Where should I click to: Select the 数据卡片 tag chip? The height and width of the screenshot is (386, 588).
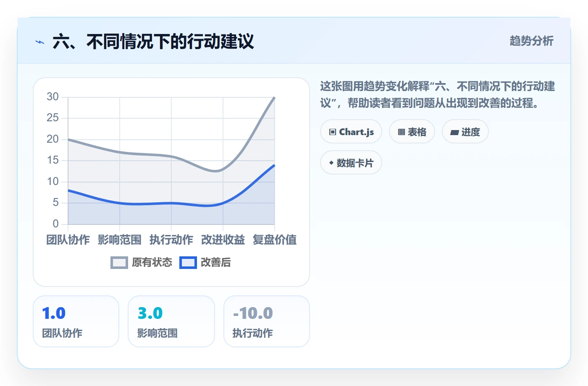coord(351,163)
